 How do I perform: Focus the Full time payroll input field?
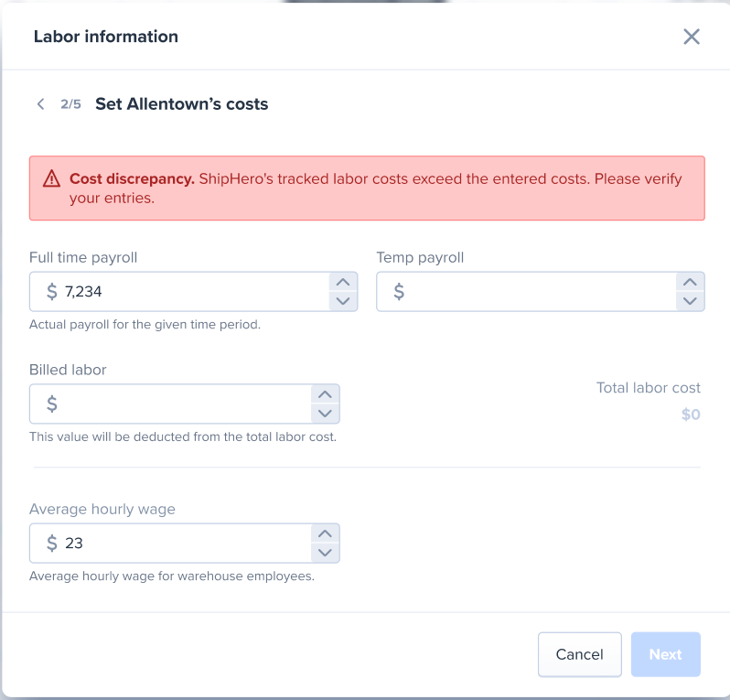click(179, 292)
